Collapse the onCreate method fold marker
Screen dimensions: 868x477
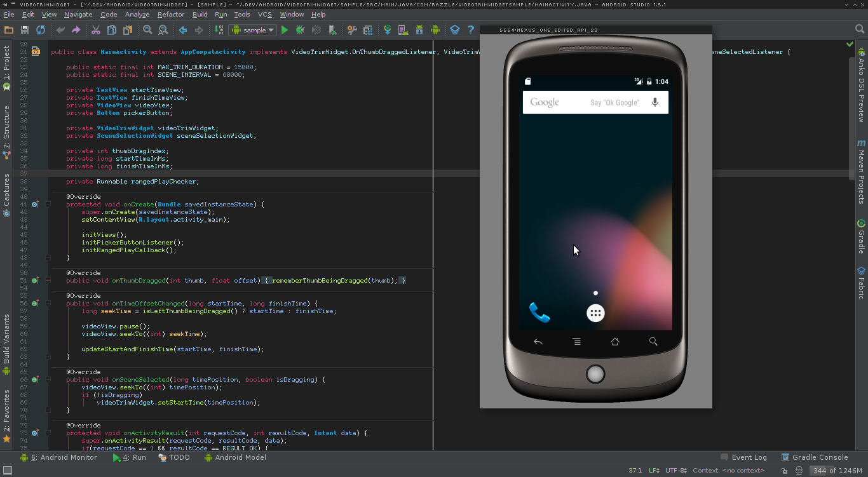48,205
